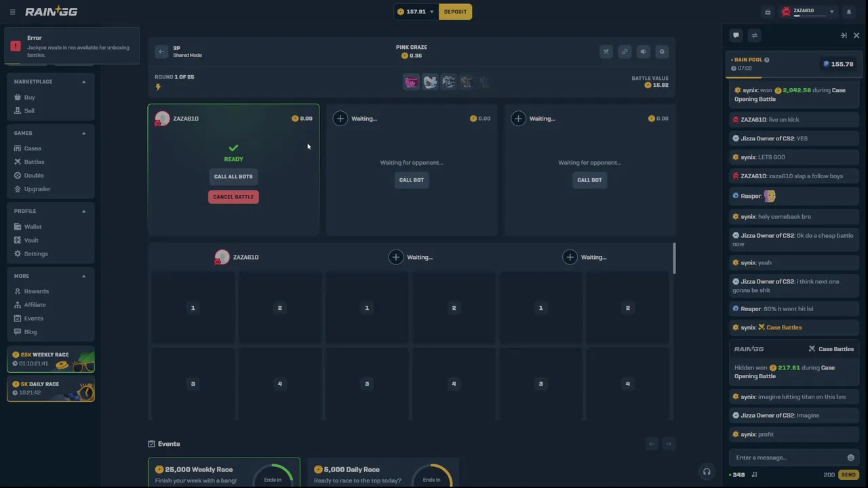Click plus icon beside middle Waiting column header
This screenshot has width=868, height=488.
click(x=395, y=257)
